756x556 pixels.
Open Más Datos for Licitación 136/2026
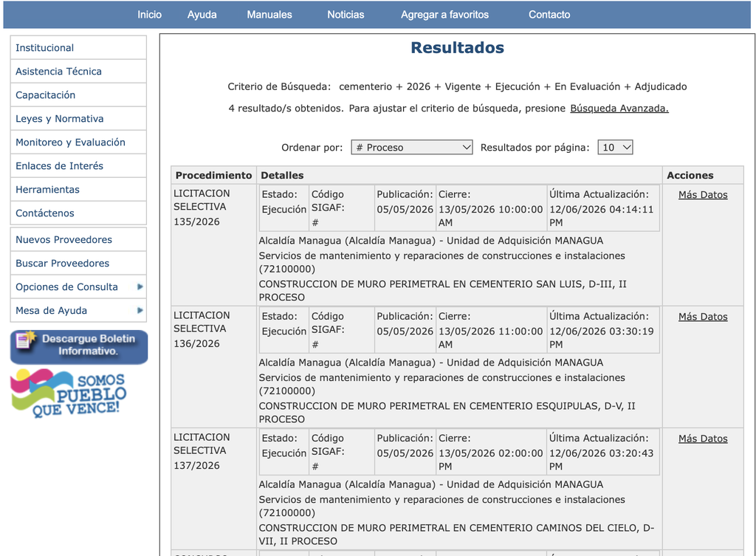[x=703, y=317]
